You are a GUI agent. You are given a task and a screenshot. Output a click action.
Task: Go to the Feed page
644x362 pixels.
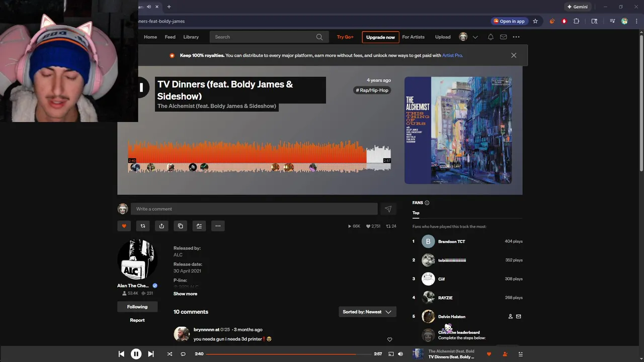(170, 37)
